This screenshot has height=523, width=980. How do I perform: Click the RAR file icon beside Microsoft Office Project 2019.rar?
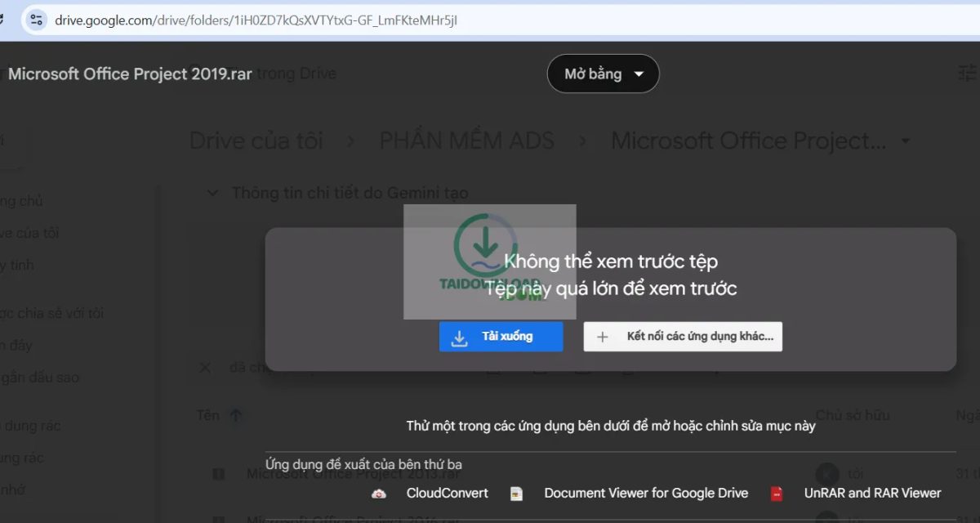pyautogui.click(x=218, y=474)
